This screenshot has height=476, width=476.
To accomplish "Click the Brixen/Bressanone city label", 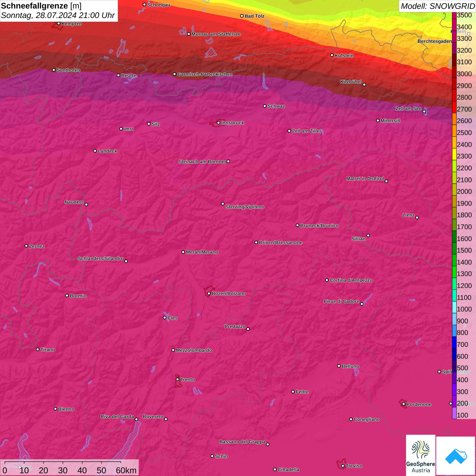I will [280, 242].
